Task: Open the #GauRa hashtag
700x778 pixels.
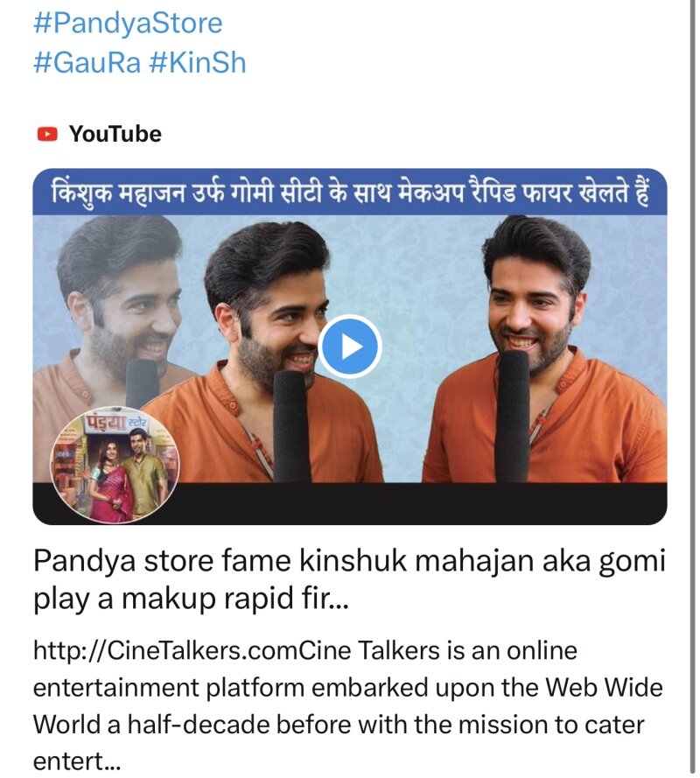Action: (x=87, y=63)
